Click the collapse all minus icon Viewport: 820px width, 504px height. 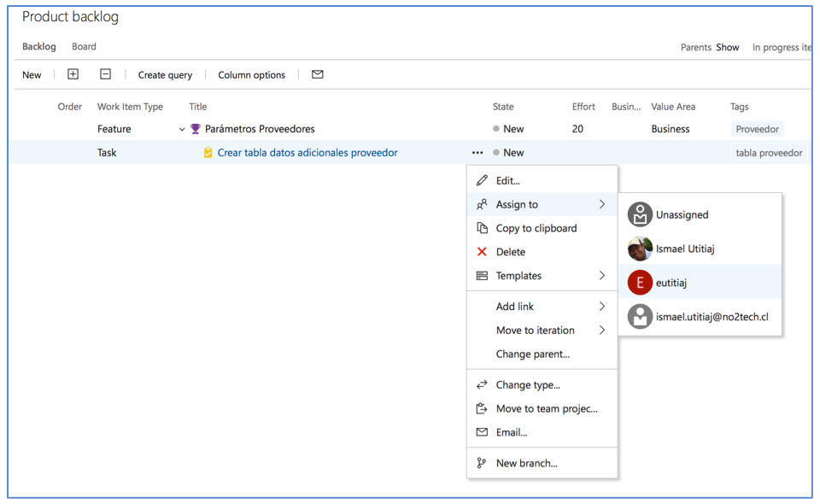[x=106, y=74]
